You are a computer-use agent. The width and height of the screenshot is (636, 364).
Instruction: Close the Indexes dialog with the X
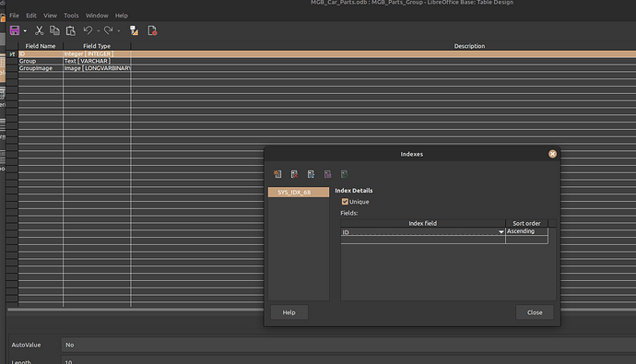(552, 154)
